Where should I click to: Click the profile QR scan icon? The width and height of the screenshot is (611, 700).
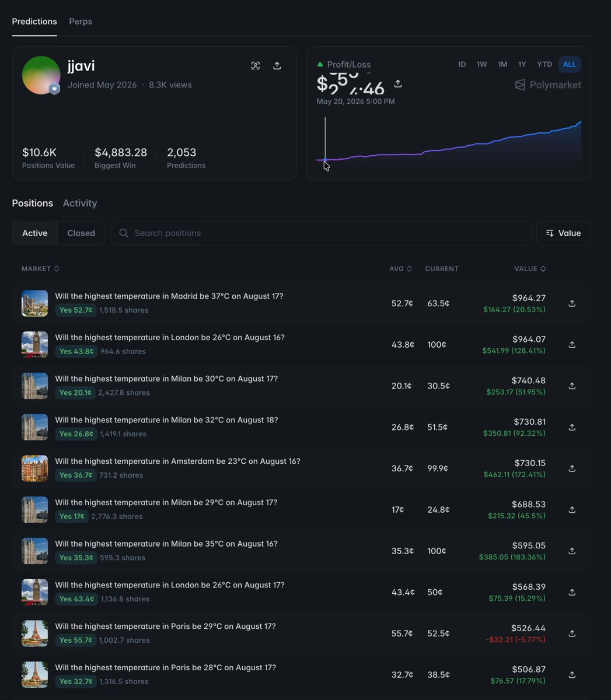click(256, 66)
